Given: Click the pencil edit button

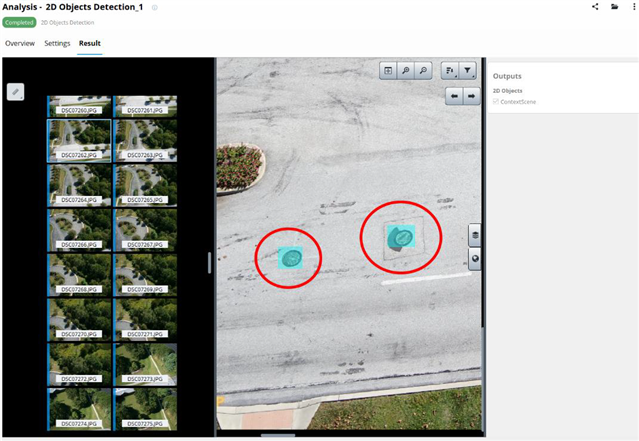Looking at the screenshot, I should pos(15,92).
